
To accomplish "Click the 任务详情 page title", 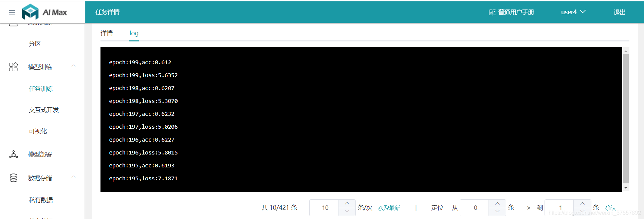I will (108, 12).
